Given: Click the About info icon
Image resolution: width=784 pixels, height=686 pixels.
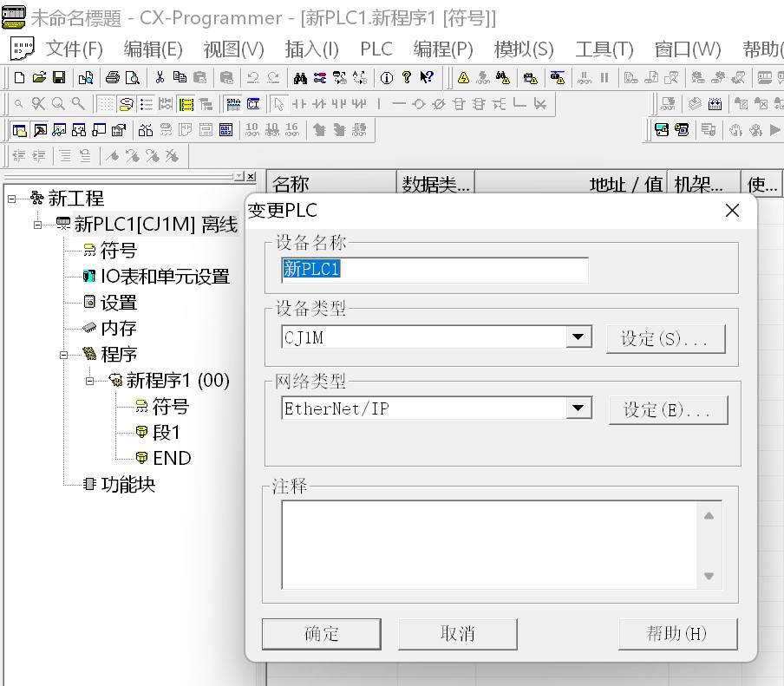Looking at the screenshot, I should (387, 77).
